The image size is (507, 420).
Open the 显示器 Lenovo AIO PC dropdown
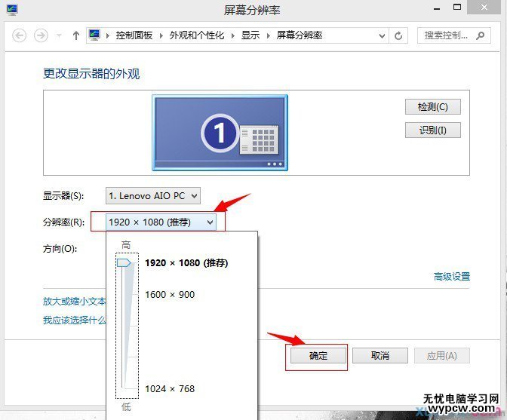point(153,196)
